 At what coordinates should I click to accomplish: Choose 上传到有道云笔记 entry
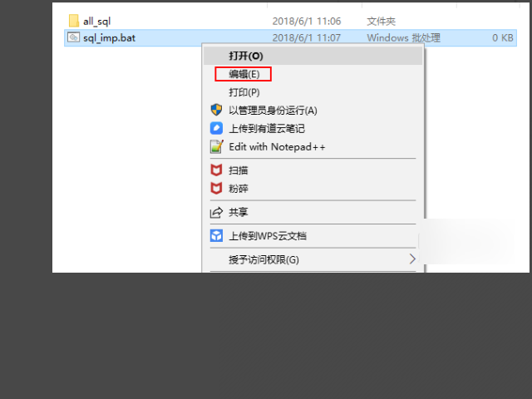click(313, 129)
